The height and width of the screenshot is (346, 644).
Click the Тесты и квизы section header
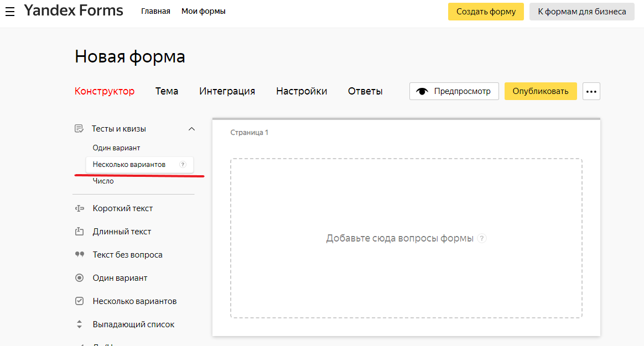134,129
